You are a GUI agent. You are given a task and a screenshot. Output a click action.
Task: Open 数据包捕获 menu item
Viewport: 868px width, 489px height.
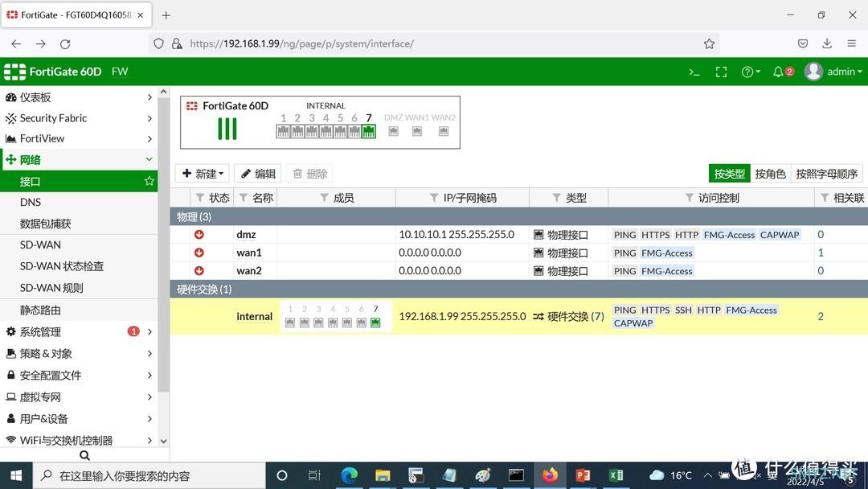pos(79,224)
